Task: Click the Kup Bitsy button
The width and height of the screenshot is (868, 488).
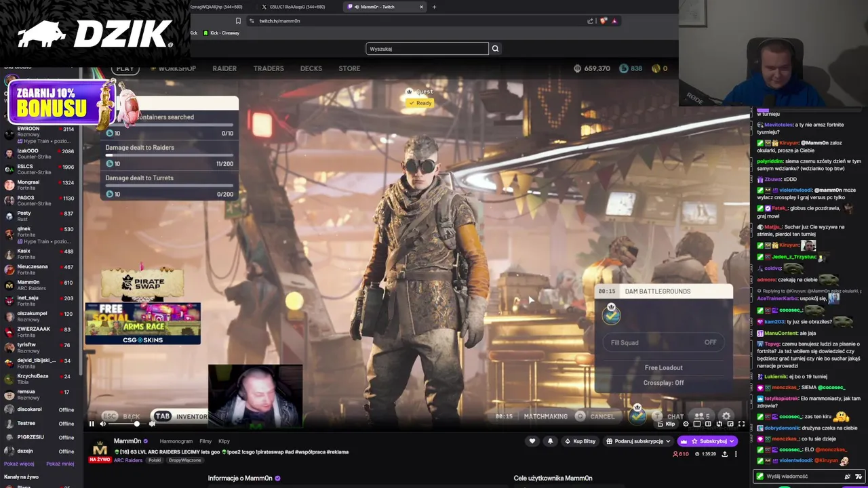Action: point(580,441)
